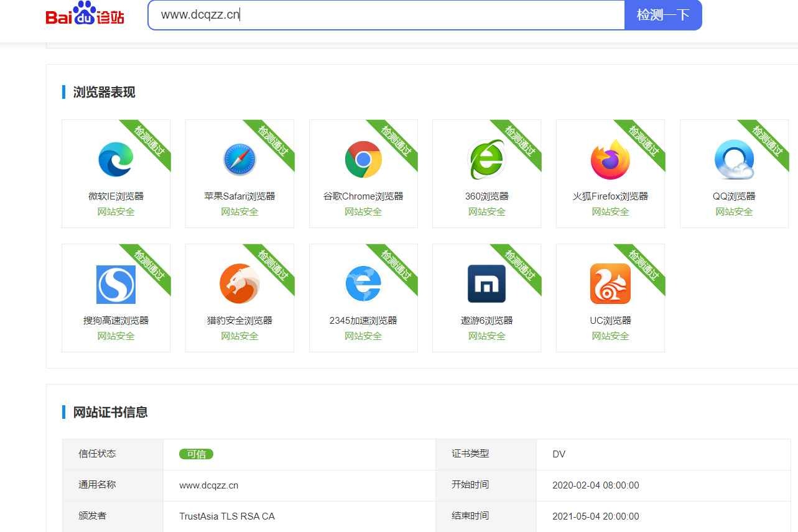Click the QQ浏览器 label
The image size is (798, 532).
coord(734,196)
